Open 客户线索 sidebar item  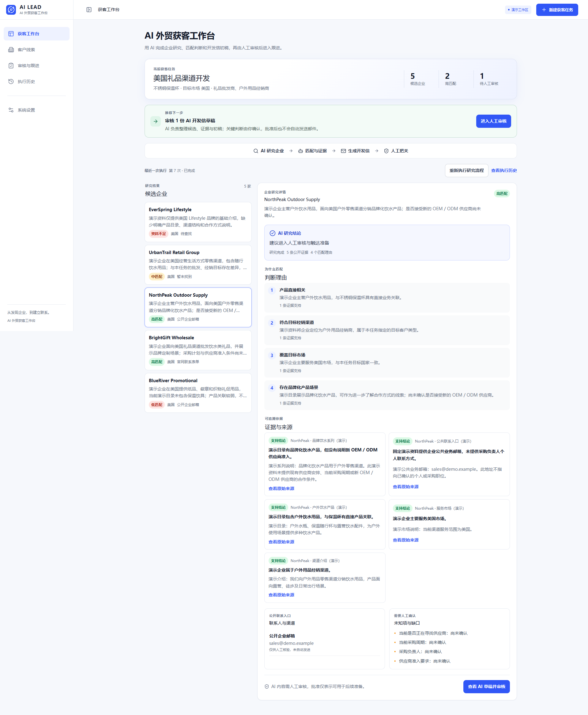(36, 50)
